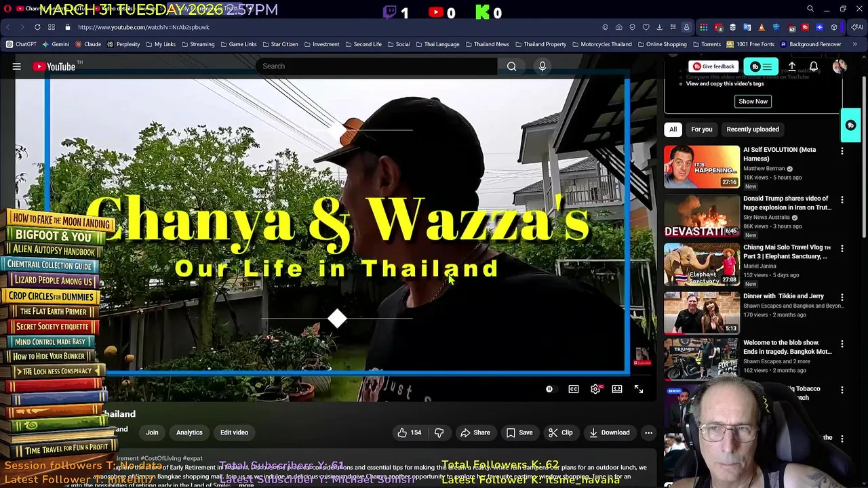Open the side teal TubeBuddy tab

point(850,125)
